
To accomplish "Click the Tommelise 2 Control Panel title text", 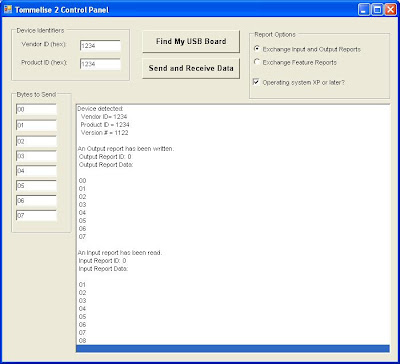I will coord(62,10).
